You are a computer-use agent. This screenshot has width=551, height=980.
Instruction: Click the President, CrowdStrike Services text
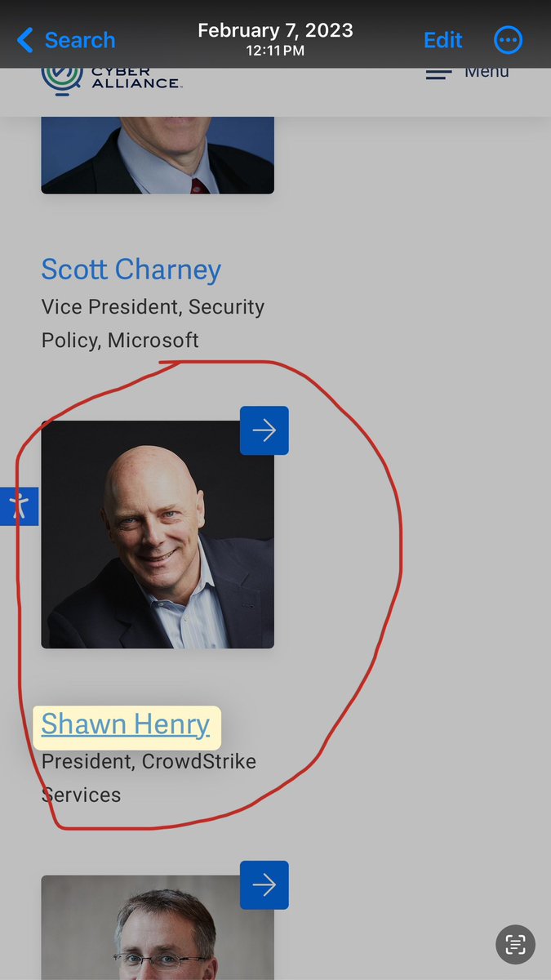(x=149, y=777)
